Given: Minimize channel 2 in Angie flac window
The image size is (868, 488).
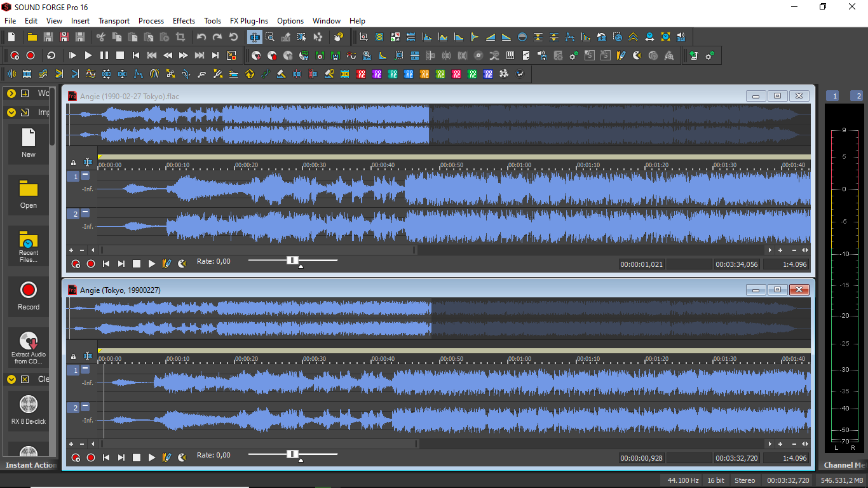Looking at the screenshot, I should coord(85,213).
